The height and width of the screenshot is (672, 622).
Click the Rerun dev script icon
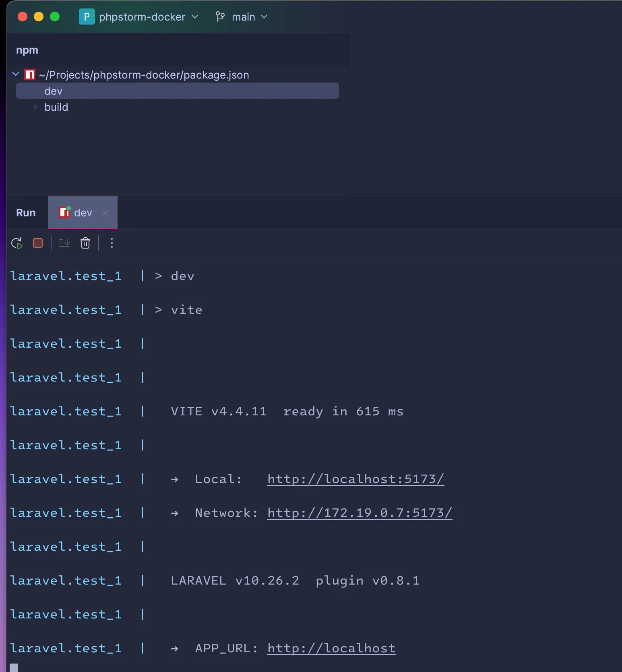(x=17, y=243)
